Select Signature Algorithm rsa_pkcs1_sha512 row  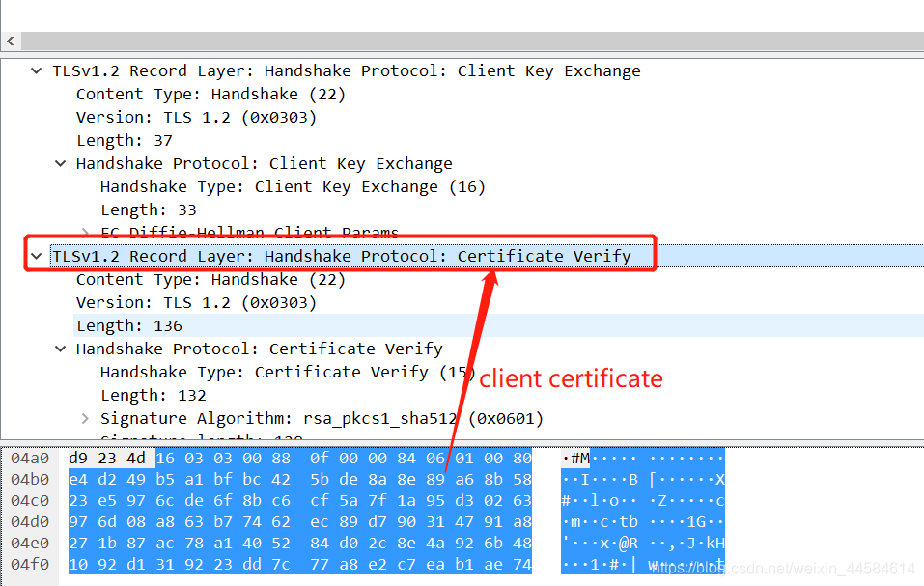[x=322, y=419]
